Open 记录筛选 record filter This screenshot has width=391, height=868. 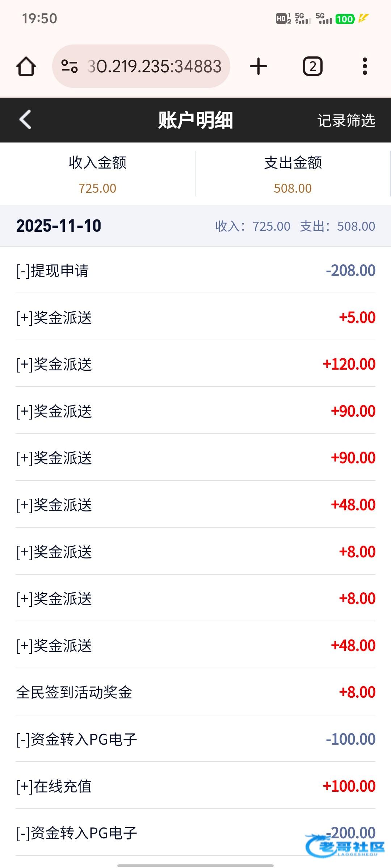click(x=346, y=120)
